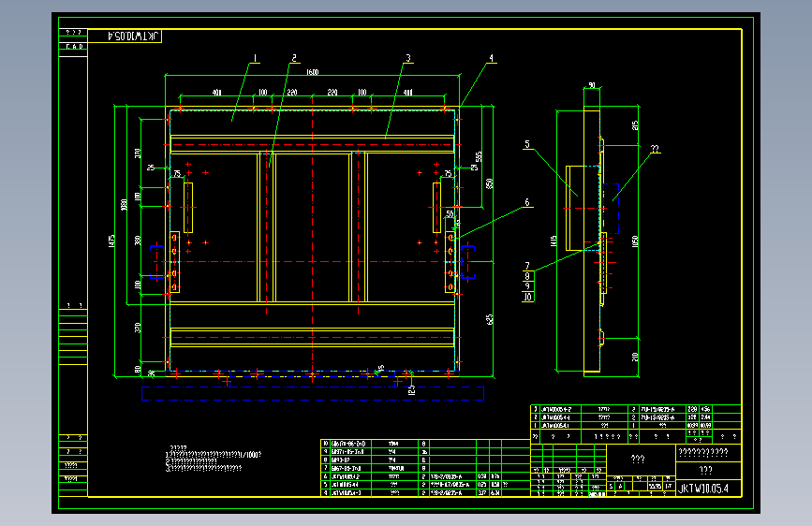Click the large JKTW10.05.4 title block number
Viewport: 812px width, 526px height.
(703, 489)
